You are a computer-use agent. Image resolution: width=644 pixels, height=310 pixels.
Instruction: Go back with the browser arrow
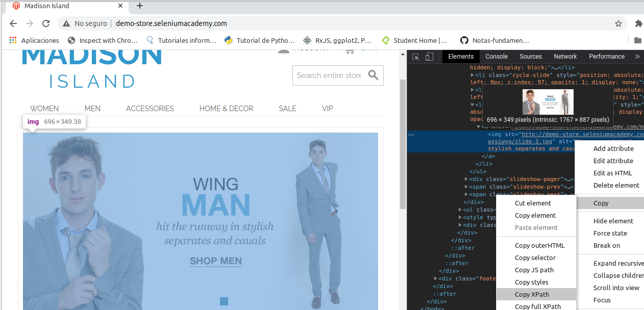coord(13,23)
